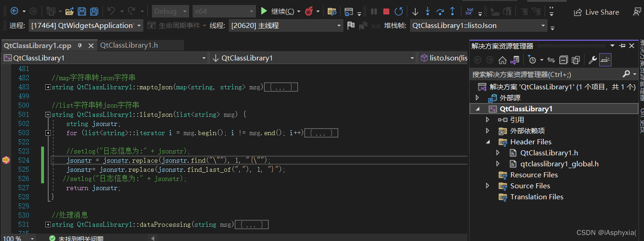Screen dimensions: 644x241
Task: Expand the 外部依赖项 node
Action: 488,131
